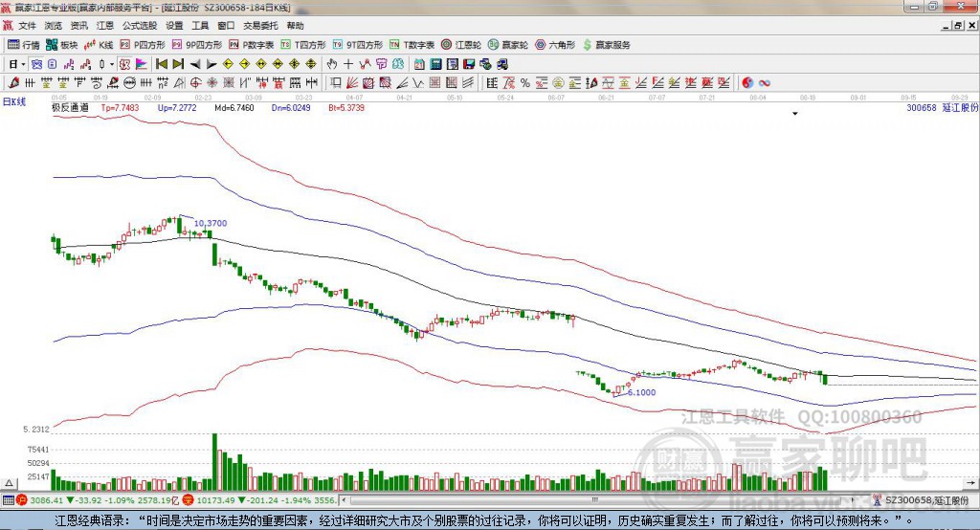Open the 江恩 menu
The width and height of the screenshot is (980, 530).
105,26
